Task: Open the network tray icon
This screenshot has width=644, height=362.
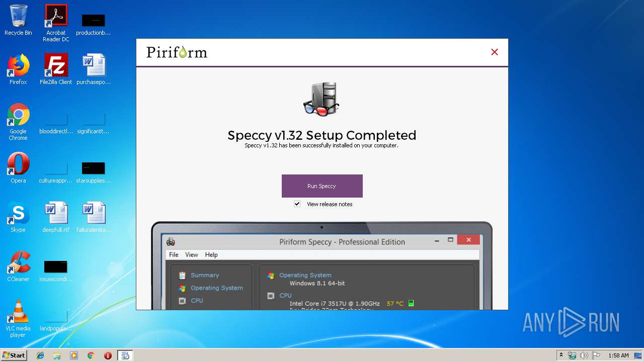Action: (x=572, y=355)
